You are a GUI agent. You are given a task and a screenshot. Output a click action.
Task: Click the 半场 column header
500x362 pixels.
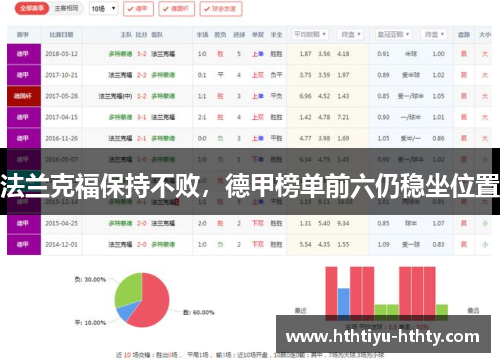coord(202,34)
